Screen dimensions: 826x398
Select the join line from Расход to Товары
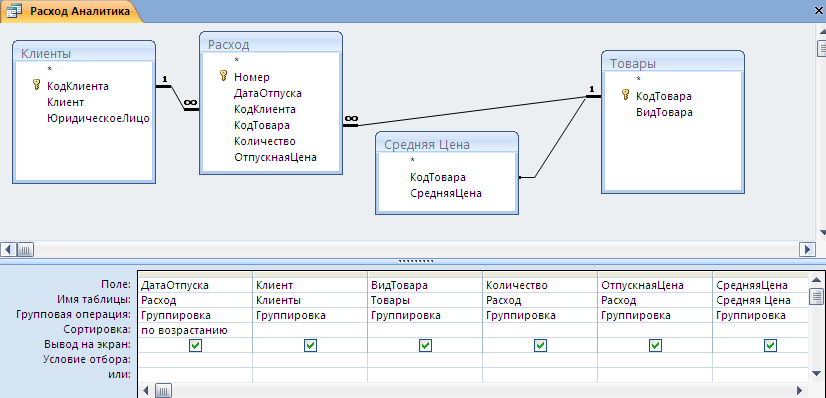(x=471, y=111)
